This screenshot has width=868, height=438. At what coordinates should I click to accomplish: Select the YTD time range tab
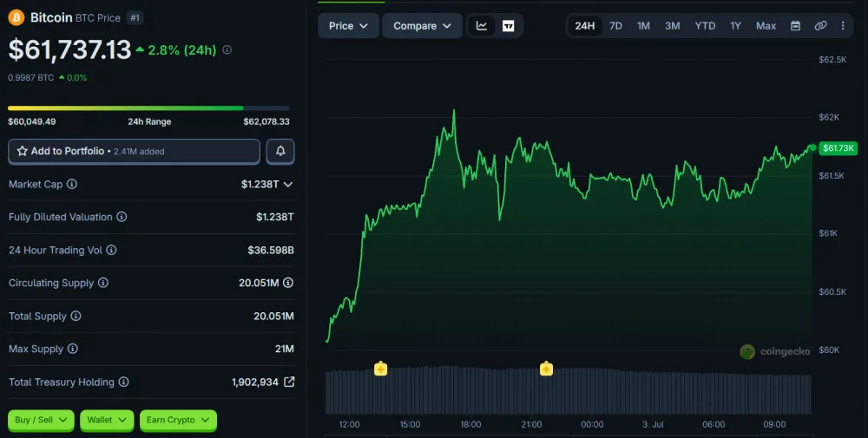tap(705, 26)
